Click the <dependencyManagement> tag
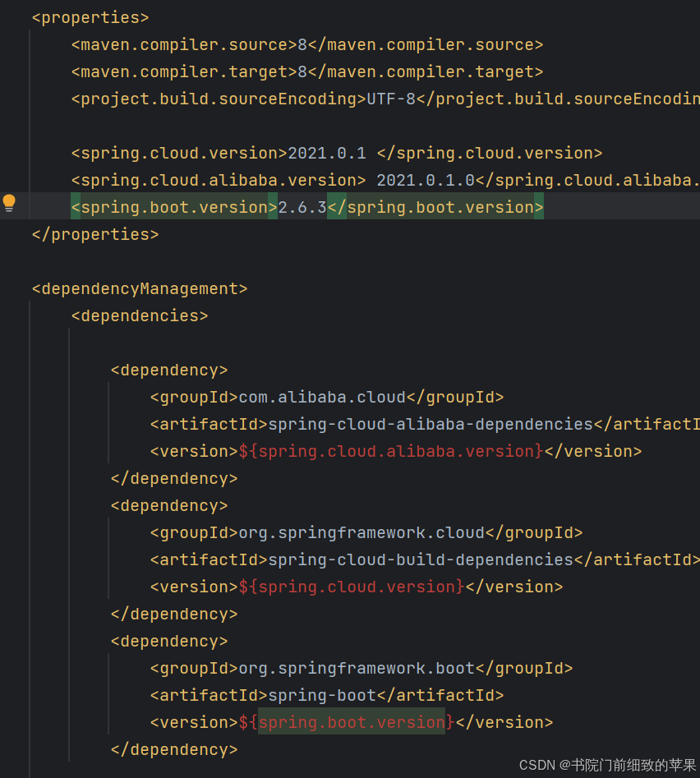The image size is (700, 778). [x=140, y=289]
